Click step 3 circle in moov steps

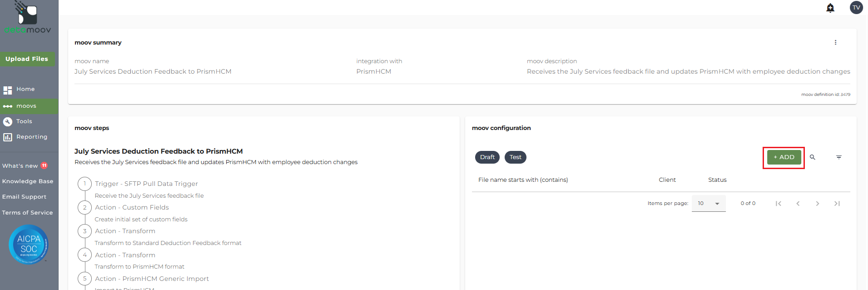click(84, 231)
